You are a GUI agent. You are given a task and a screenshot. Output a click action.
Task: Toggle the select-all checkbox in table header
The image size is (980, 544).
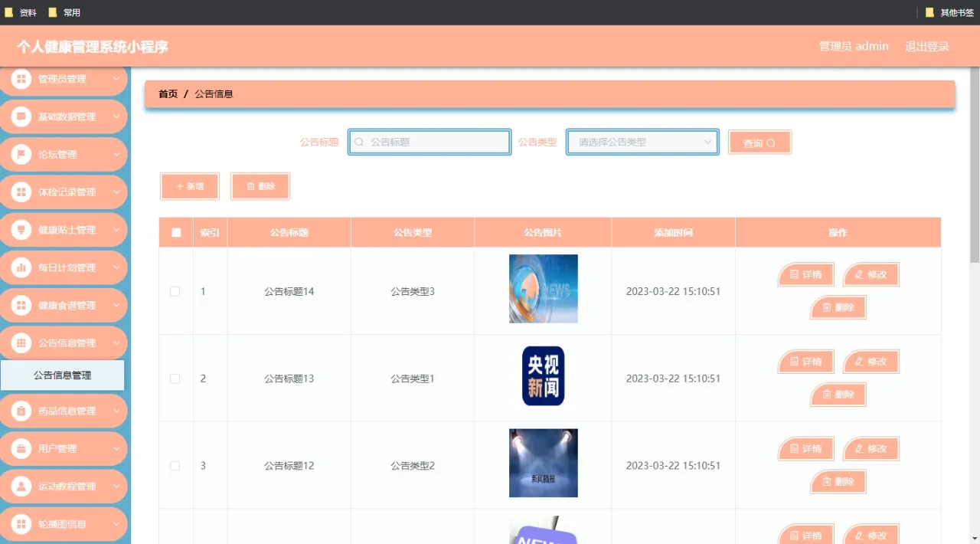(176, 232)
